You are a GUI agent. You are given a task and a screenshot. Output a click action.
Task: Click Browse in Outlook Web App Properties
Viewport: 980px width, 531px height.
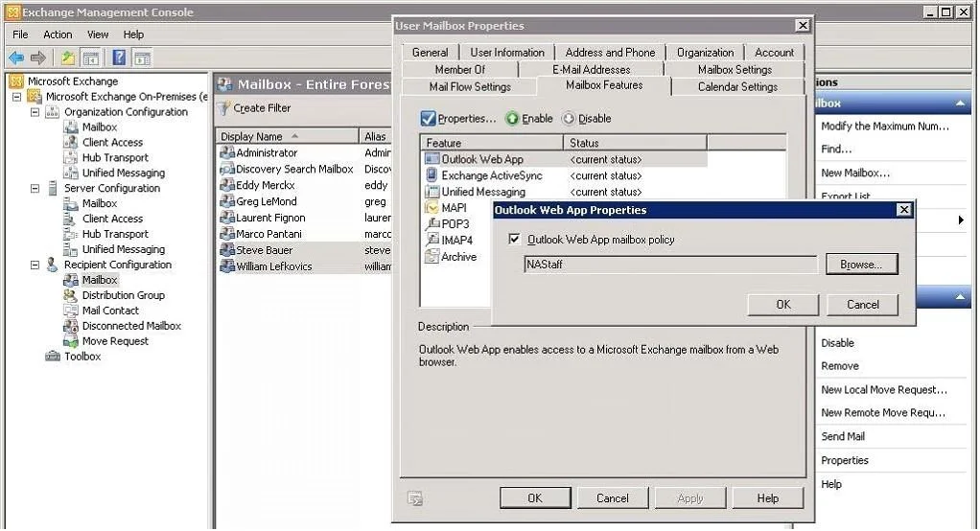861,265
